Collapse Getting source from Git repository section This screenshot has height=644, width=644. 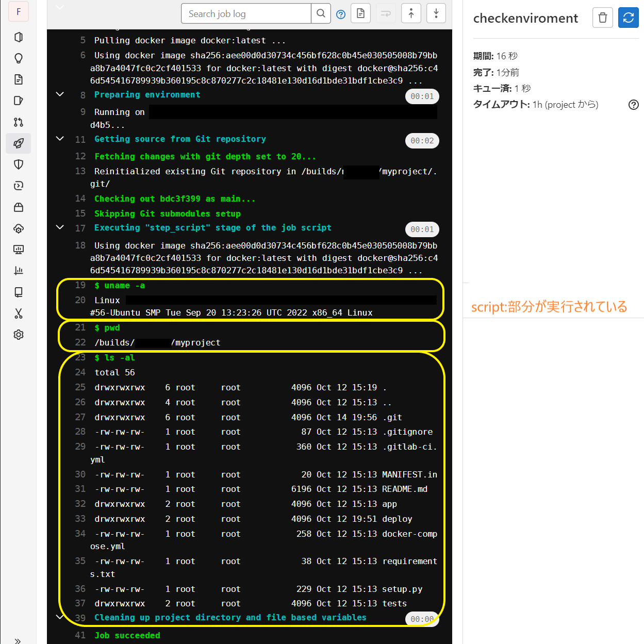point(60,139)
